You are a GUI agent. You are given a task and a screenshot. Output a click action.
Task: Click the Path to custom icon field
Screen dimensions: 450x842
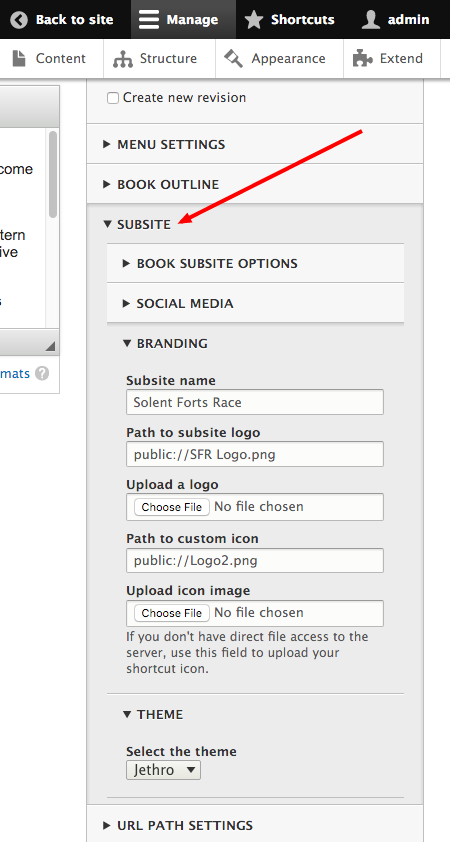255,561
